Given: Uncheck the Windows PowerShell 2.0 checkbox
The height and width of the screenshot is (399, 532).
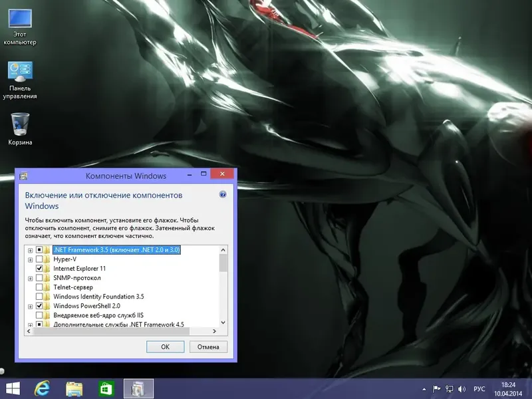Looking at the screenshot, I should [x=39, y=306].
